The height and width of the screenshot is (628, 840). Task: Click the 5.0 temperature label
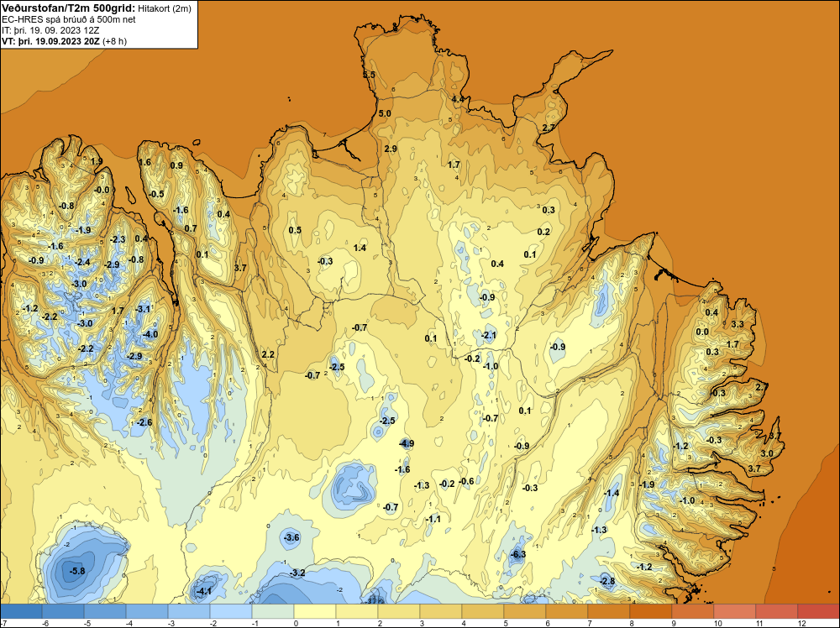pos(385,113)
